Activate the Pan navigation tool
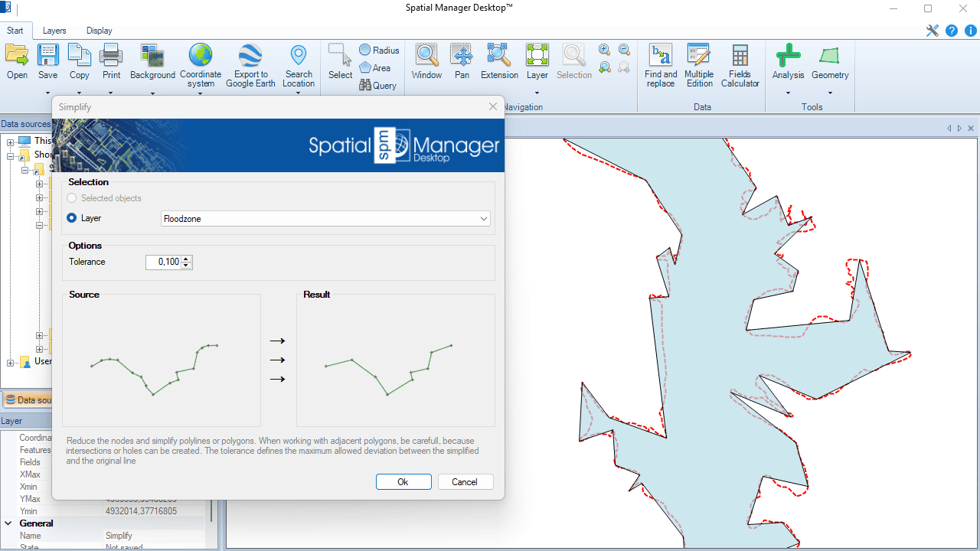This screenshot has height=551, width=980. (462, 55)
